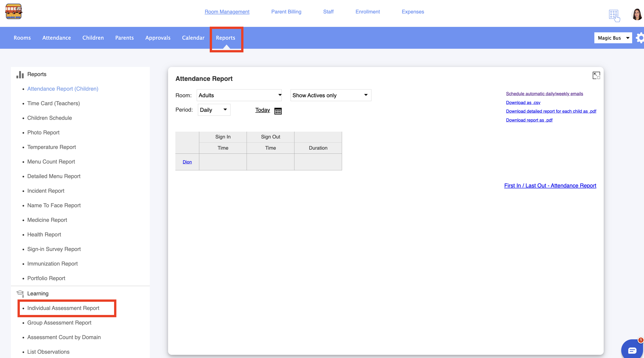This screenshot has height=358, width=644.
Task: Open the chat support bubble
Action: (x=632, y=350)
